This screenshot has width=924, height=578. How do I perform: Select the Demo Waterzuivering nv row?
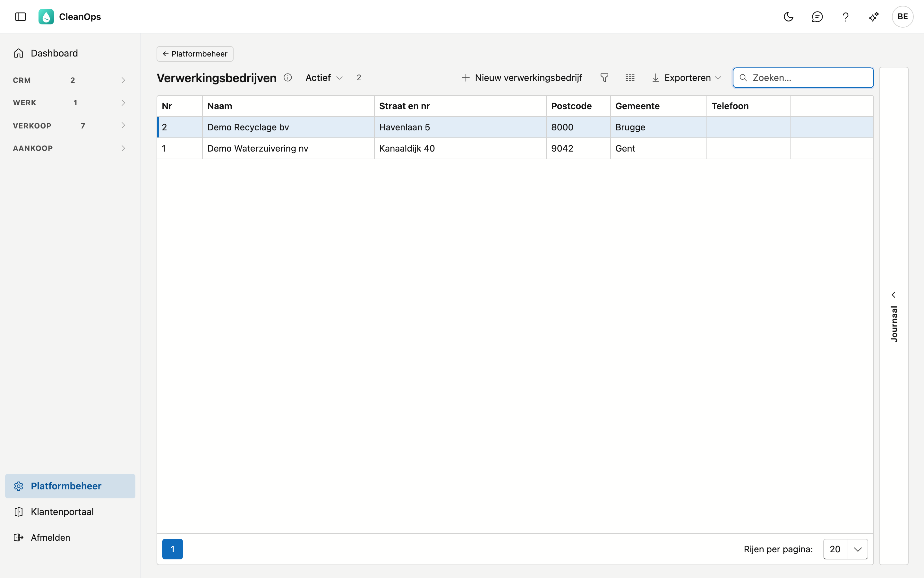(515, 148)
